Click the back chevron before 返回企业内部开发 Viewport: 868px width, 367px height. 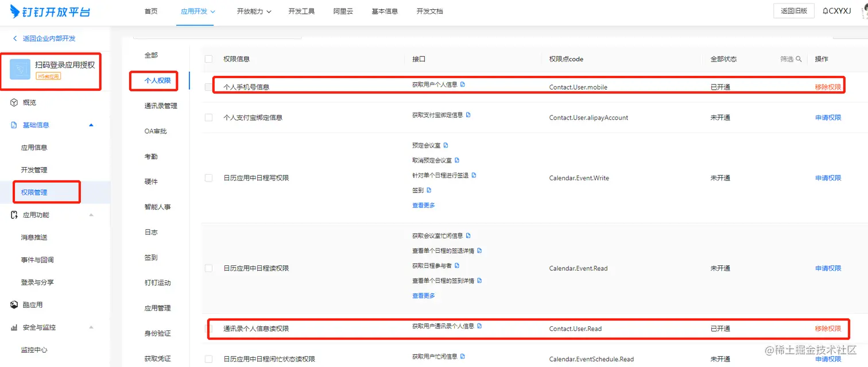pos(15,38)
